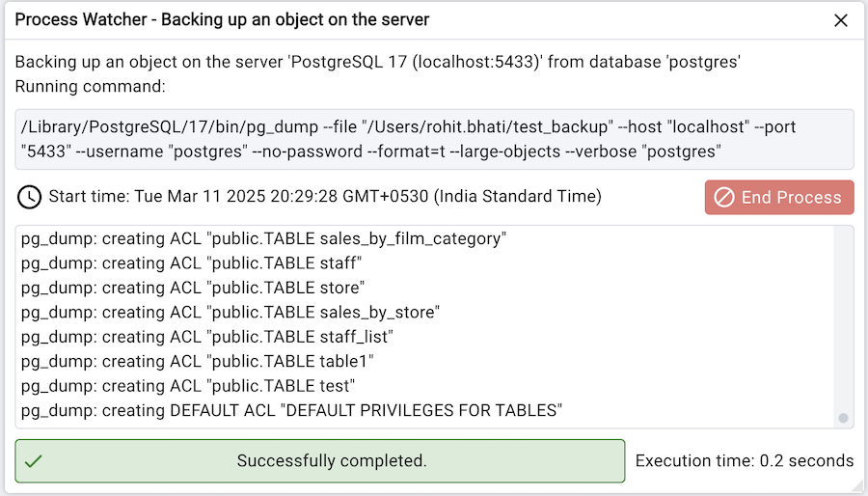Click the End Process button

pyautogui.click(x=779, y=197)
